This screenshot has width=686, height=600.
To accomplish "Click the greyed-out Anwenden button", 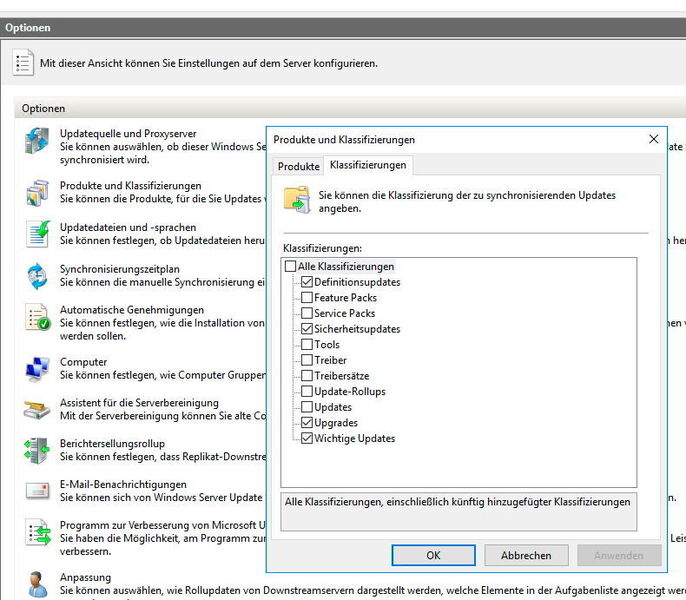I will pos(619,555).
